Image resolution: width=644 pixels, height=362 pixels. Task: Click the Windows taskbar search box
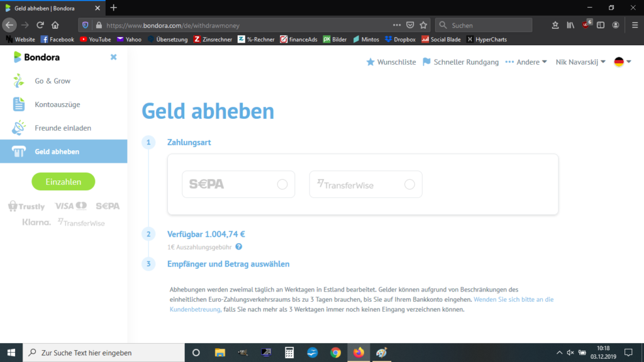[x=104, y=353]
